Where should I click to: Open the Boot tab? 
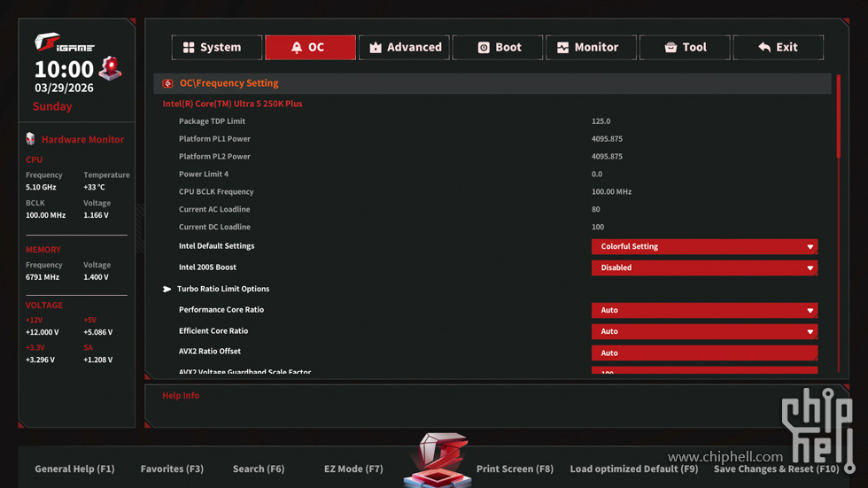(x=497, y=47)
